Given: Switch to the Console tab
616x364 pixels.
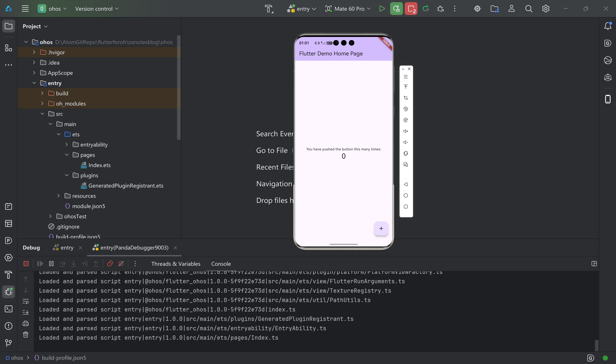Looking at the screenshot, I should (x=221, y=264).
